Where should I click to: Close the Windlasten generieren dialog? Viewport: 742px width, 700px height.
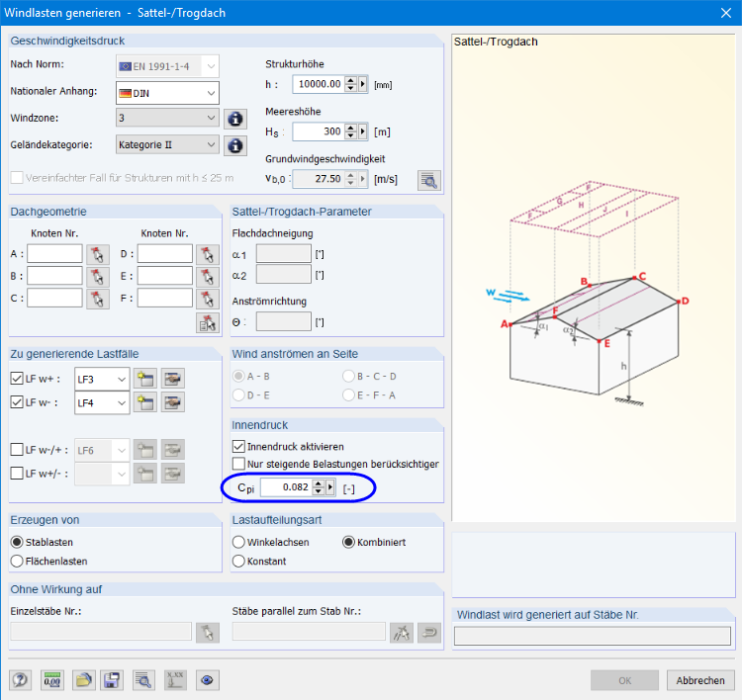click(726, 13)
